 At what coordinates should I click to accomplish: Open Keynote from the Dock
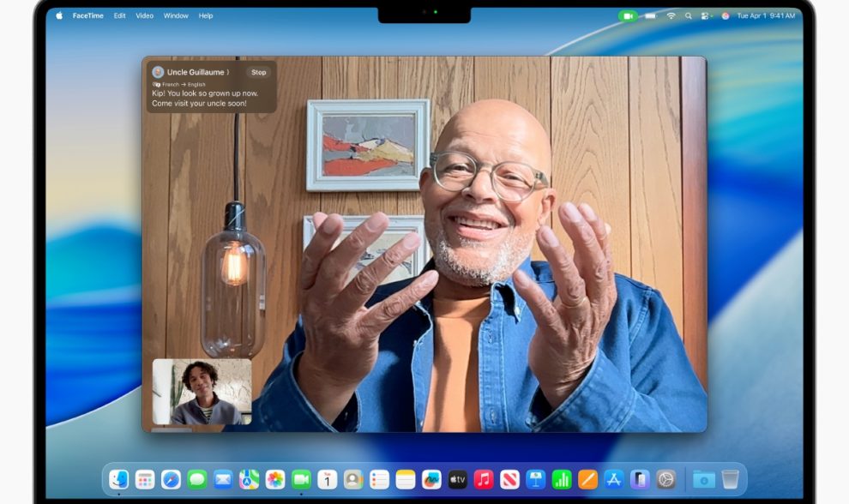click(536, 479)
